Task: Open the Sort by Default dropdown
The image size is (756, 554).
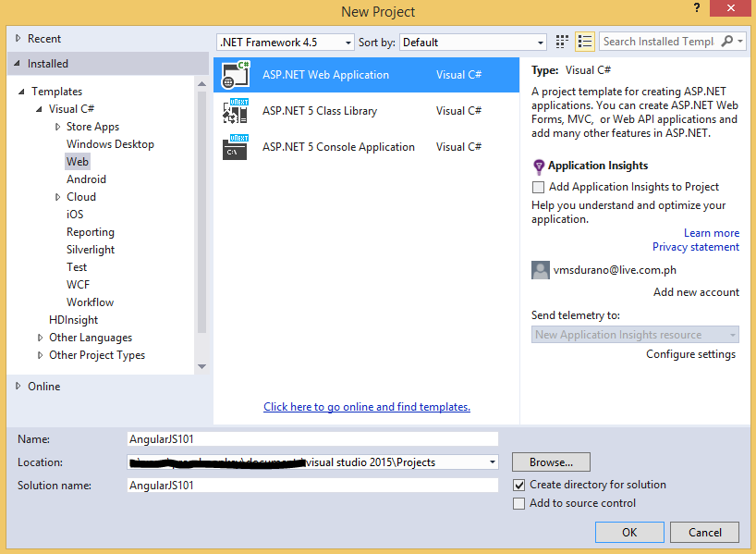Action: click(472, 43)
